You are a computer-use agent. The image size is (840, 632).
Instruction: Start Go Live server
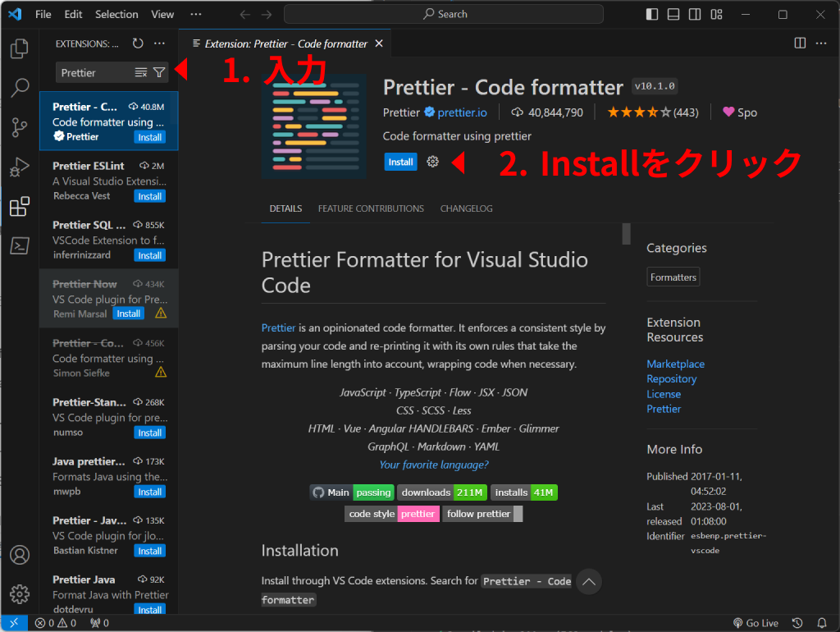[x=756, y=623]
